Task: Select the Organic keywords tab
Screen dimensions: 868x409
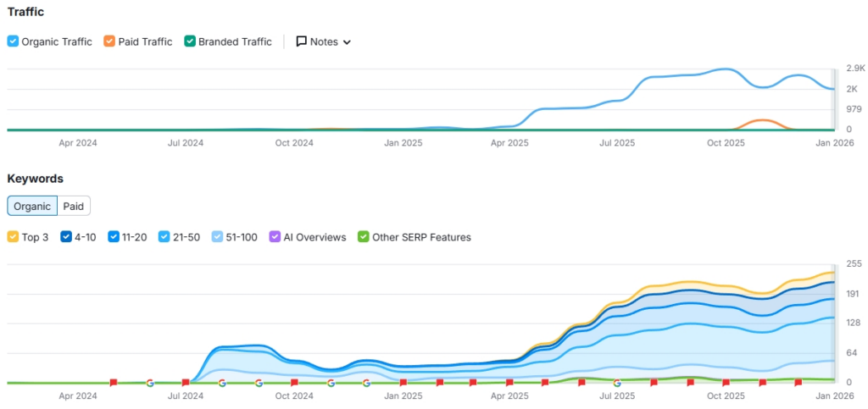Action: (x=32, y=206)
